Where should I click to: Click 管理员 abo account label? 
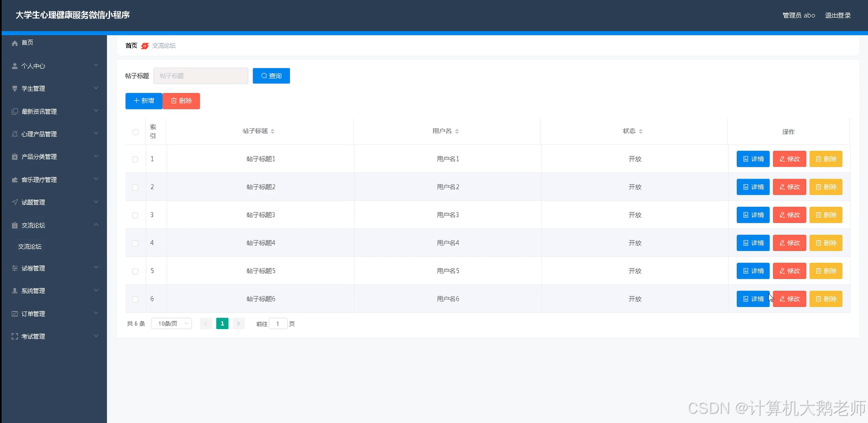click(798, 15)
